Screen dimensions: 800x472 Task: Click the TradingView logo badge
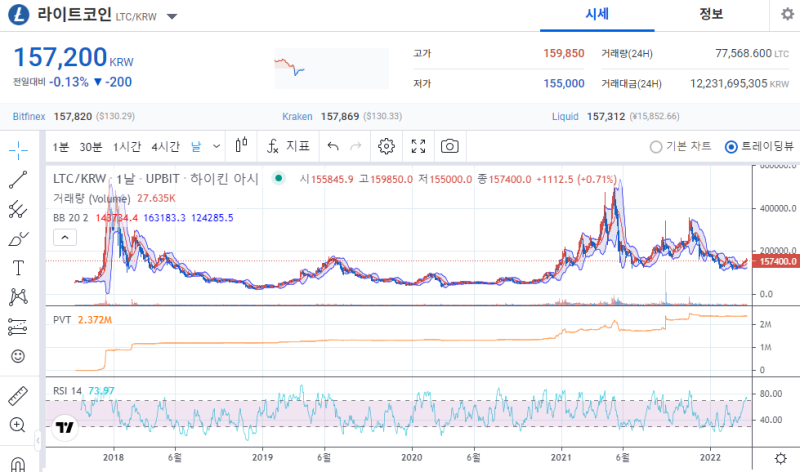coord(65,427)
